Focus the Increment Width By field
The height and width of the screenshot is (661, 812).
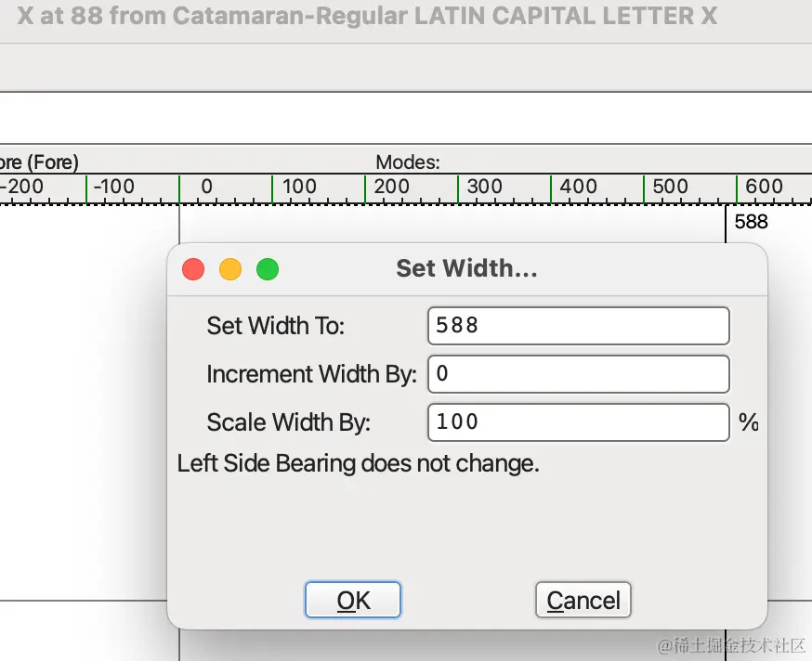578,374
